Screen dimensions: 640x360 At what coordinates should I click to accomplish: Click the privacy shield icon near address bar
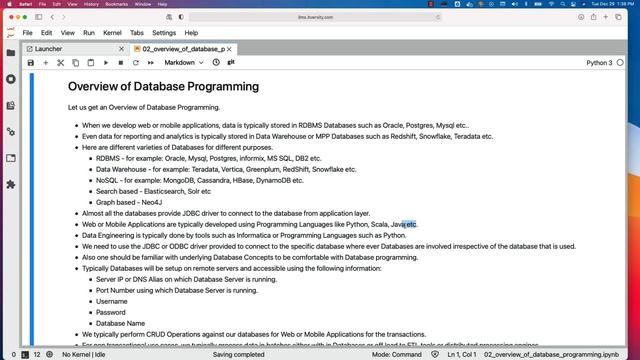tap(181, 17)
